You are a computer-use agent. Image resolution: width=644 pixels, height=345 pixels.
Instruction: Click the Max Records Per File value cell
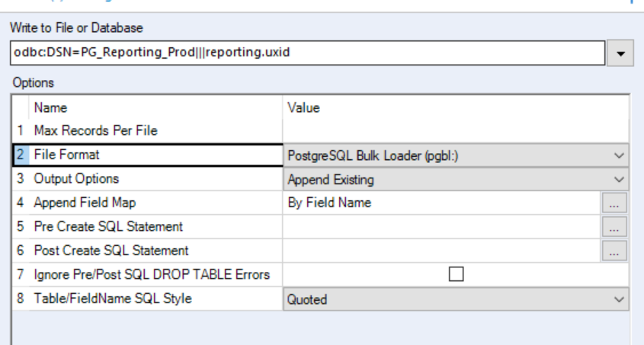456,131
